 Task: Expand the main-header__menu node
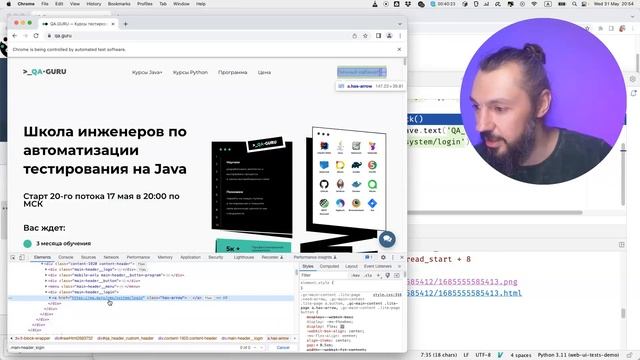tap(46, 287)
